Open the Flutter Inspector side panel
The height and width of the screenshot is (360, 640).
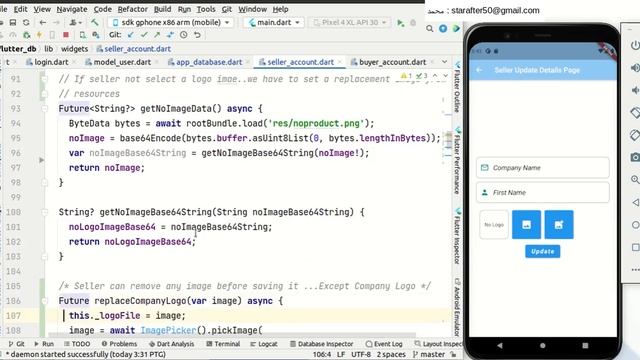458,236
